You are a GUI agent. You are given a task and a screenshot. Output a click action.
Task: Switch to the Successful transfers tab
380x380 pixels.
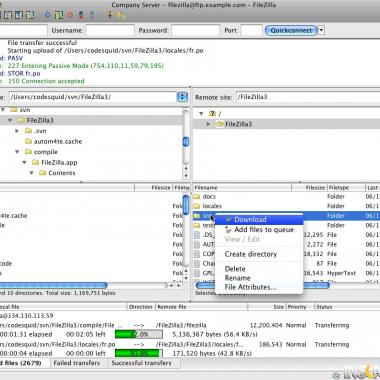click(x=142, y=363)
